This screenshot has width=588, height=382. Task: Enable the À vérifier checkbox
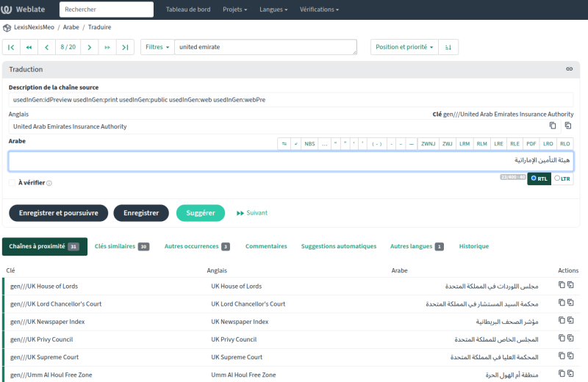point(12,183)
